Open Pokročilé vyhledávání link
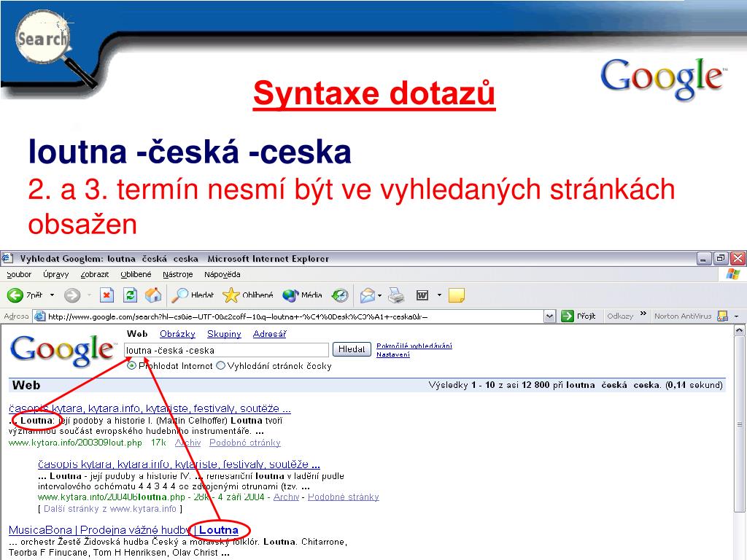 click(x=414, y=346)
